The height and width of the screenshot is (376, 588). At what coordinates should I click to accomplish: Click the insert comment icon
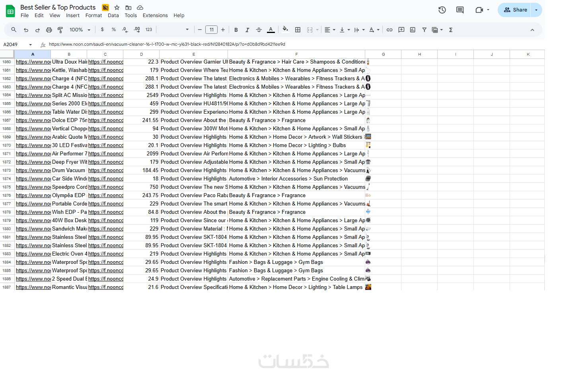coord(401,30)
